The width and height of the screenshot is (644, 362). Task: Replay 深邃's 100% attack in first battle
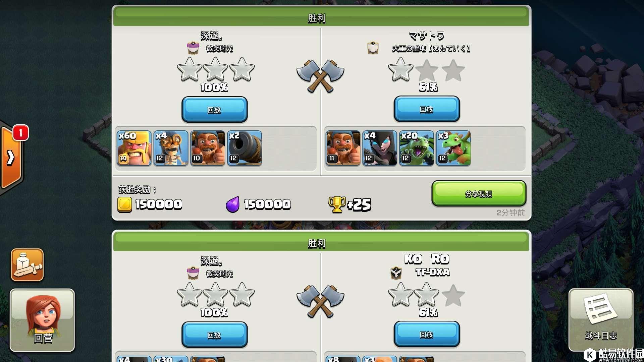pyautogui.click(x=214, y=110)
